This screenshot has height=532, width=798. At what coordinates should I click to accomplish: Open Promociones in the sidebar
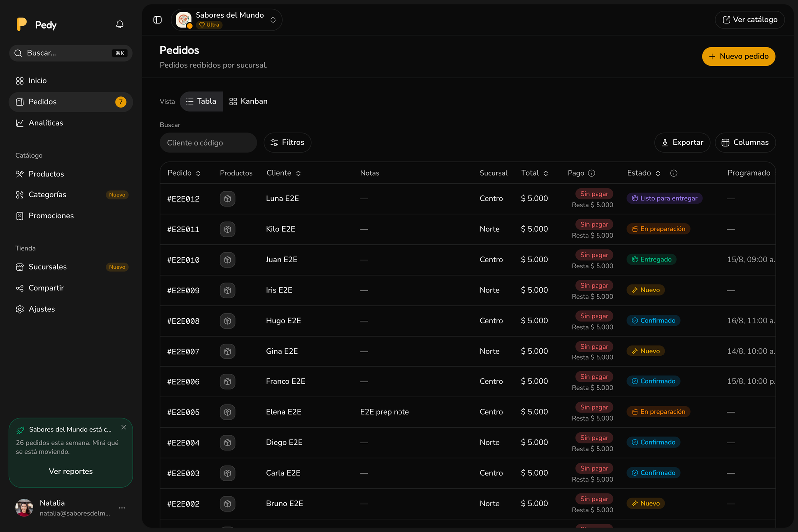(x=71, y=216)
